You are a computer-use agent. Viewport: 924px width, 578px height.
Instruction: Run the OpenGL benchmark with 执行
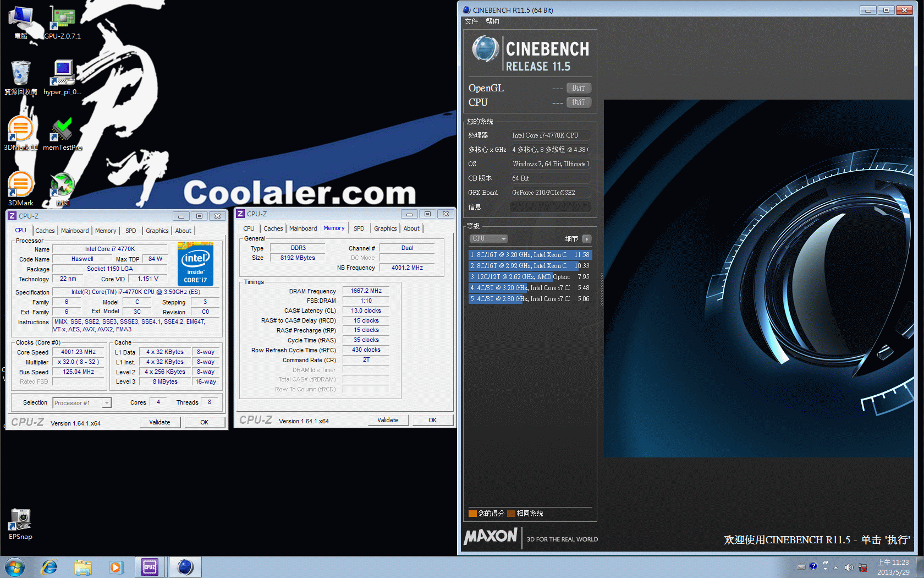tap(579, 88)
